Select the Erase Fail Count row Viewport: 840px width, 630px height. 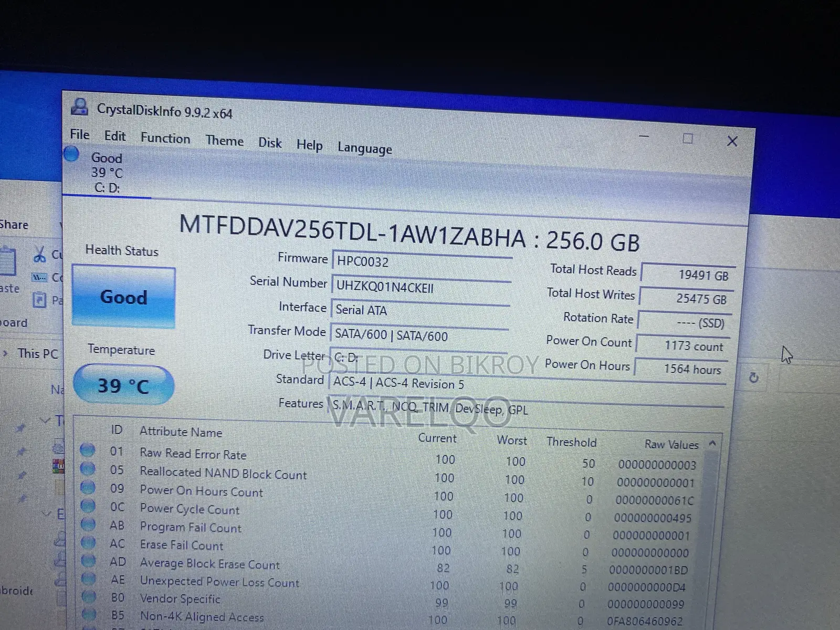tap(386, 548)
